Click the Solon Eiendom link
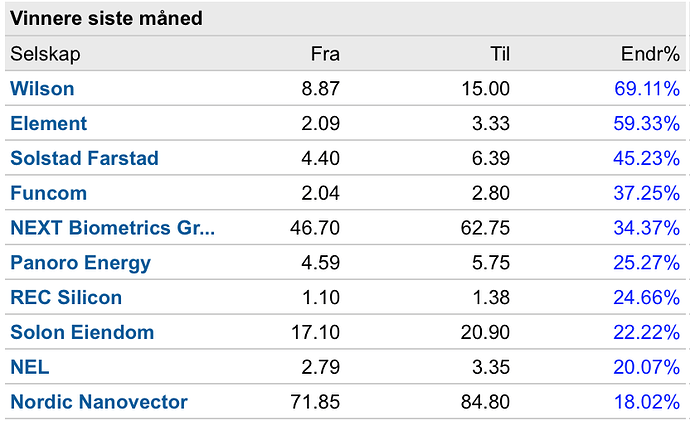The height and width of the screenshot is (421, 690). click(x=82, y=333)
